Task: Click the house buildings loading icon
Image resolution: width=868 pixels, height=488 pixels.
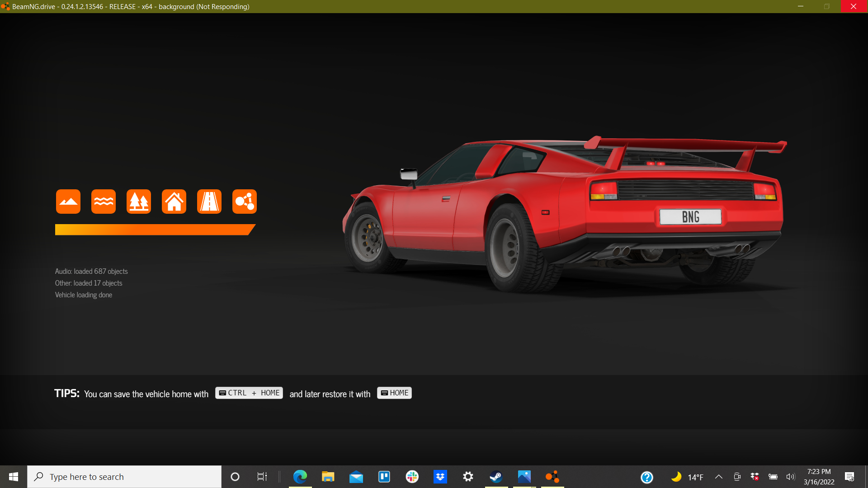Action: [174, 202]
